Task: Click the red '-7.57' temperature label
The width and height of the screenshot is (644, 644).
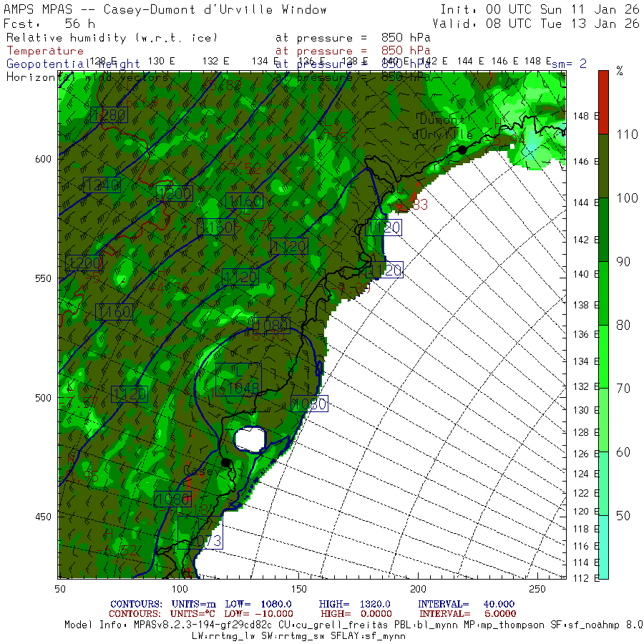Action: click(79, 402)
